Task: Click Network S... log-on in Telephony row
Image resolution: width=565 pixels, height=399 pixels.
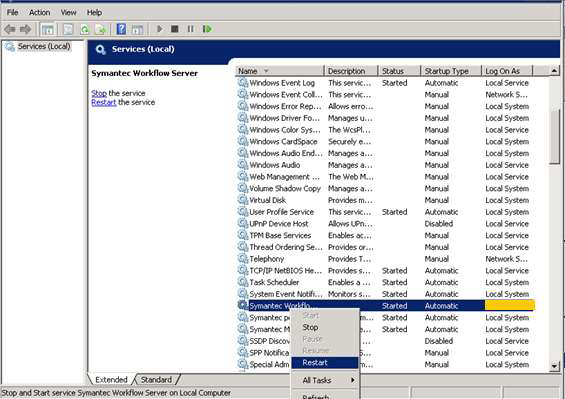Action: (506, 259)
